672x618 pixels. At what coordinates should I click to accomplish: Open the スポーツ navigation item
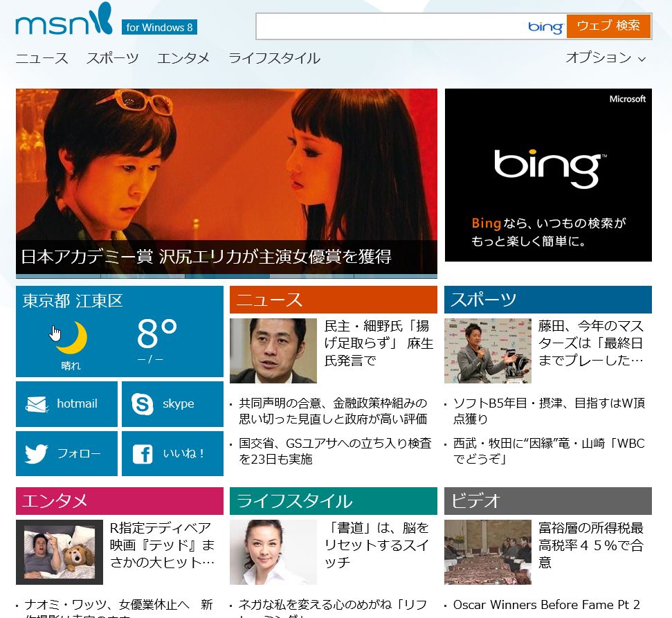(x=113, y=58)
